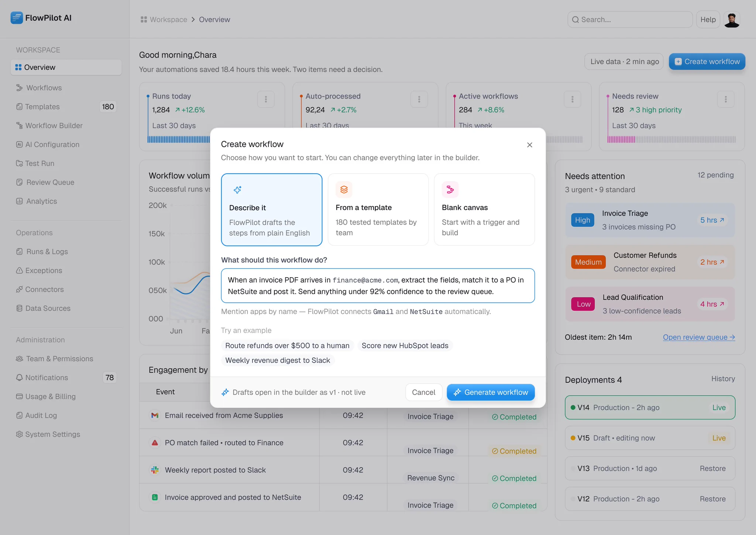
Task: Click the user avatar in the header
Action: click(732, 20)
